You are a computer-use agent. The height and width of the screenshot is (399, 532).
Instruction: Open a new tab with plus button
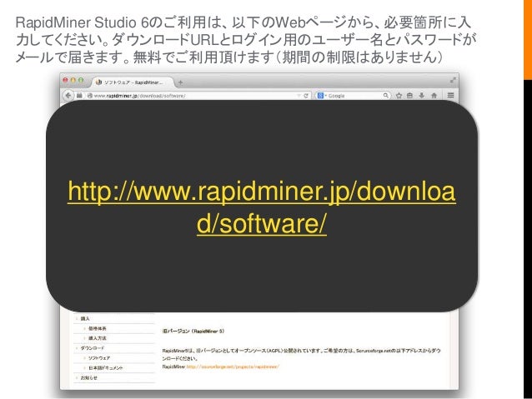[180, 82]
